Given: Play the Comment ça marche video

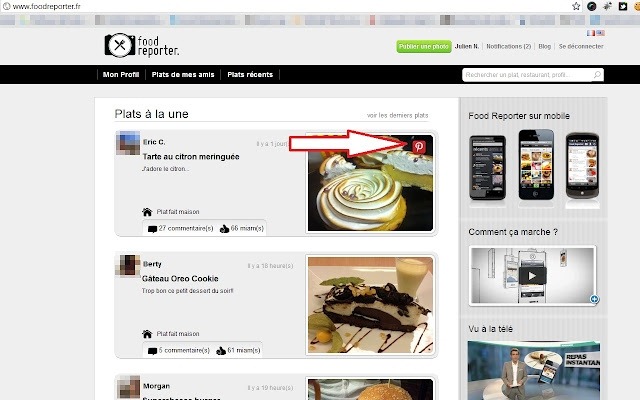Looking at the screenshot, I should pos(532,276).
